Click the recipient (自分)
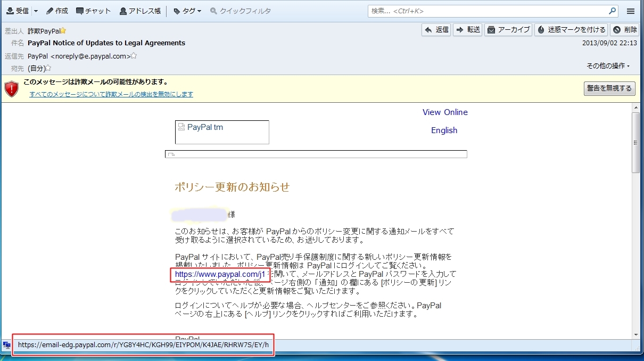 (x=36, y=68)
